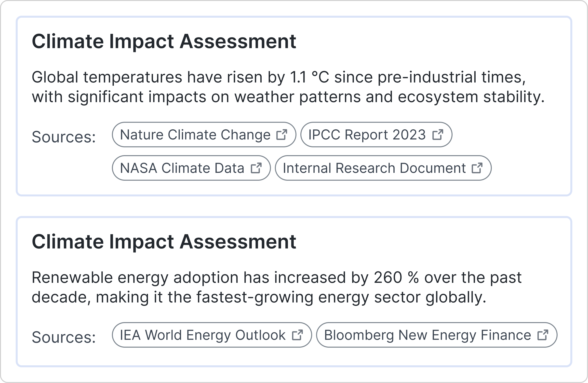
Task: Click the first Climate Impact Assessment heading
Action: point(164,41)
